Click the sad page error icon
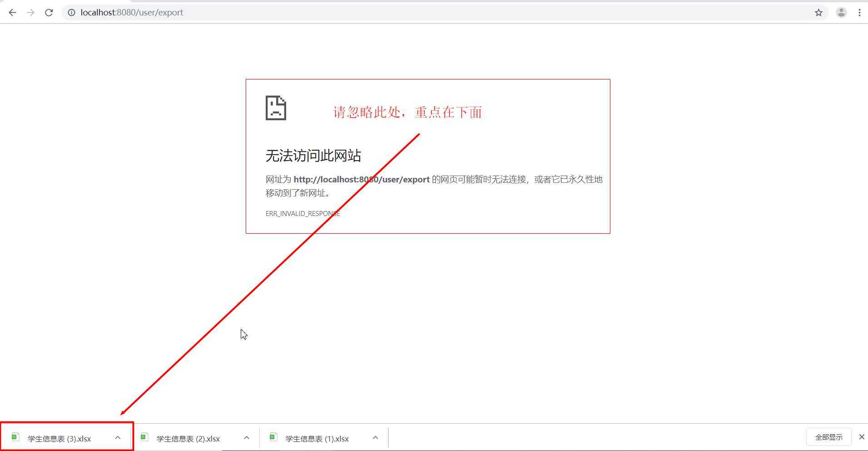The image size is (868, 451). pos(276,108)
